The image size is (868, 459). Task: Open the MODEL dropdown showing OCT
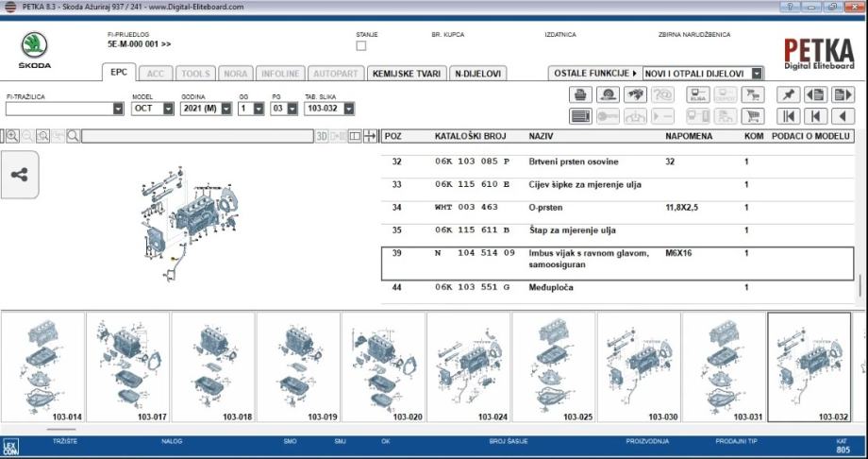(168, 109)
